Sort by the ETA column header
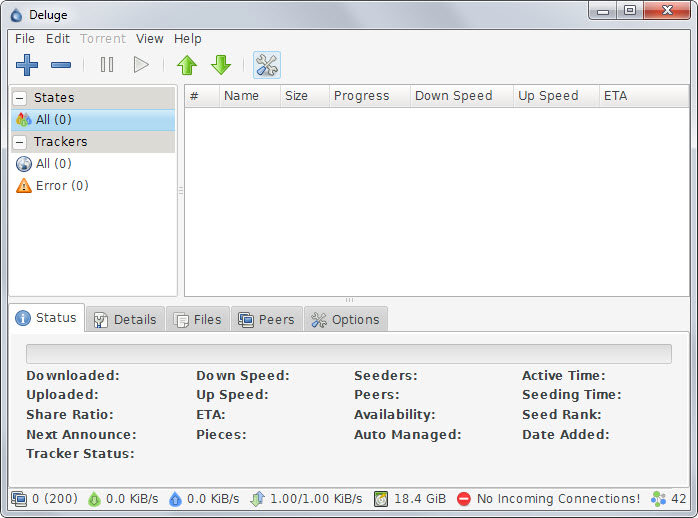Screen dimensions: 698x518 click(644, 96)
